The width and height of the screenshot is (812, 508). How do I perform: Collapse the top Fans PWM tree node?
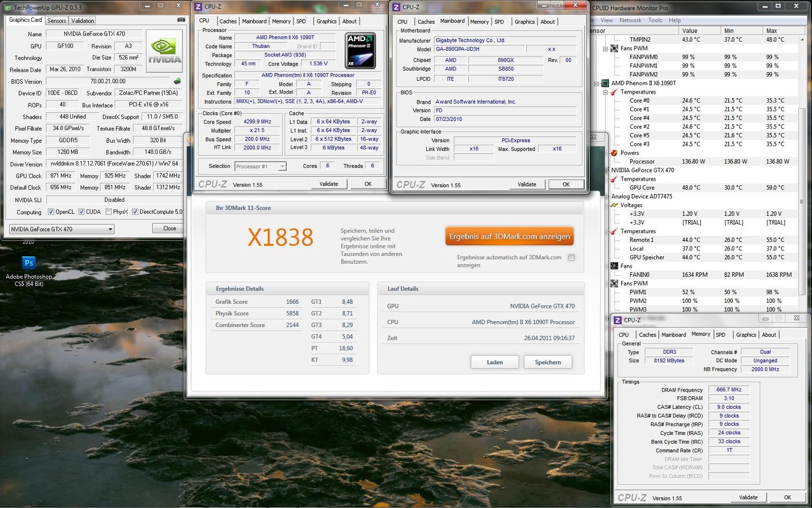click(x=605, y=49)
